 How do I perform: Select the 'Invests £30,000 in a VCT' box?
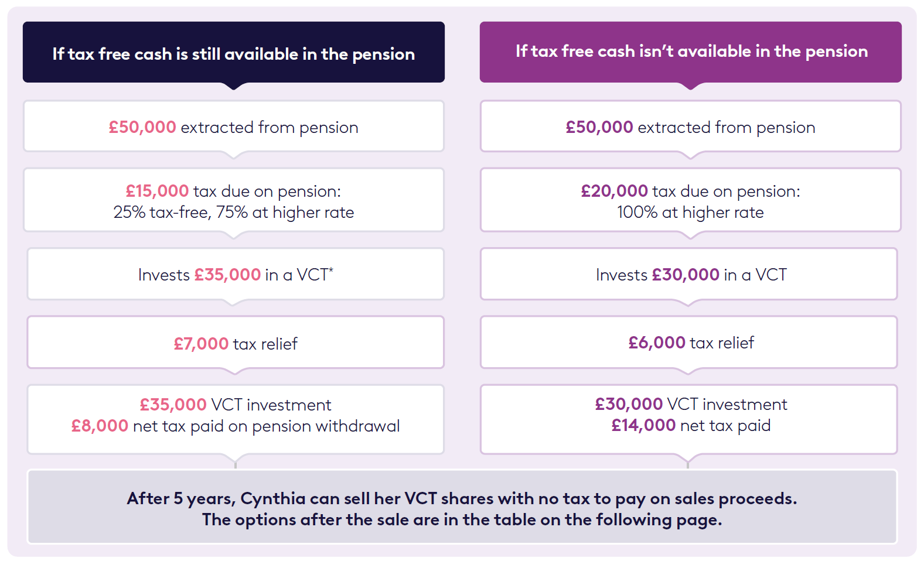click(x=690, y=275)
